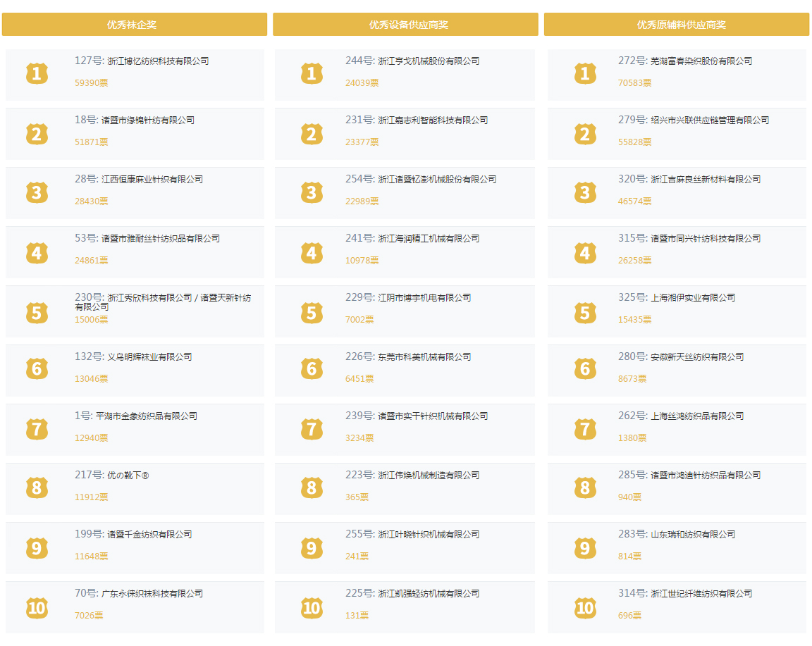Click 241号 浙江海润精工机械有限公司 name

(x=413, y=239)
